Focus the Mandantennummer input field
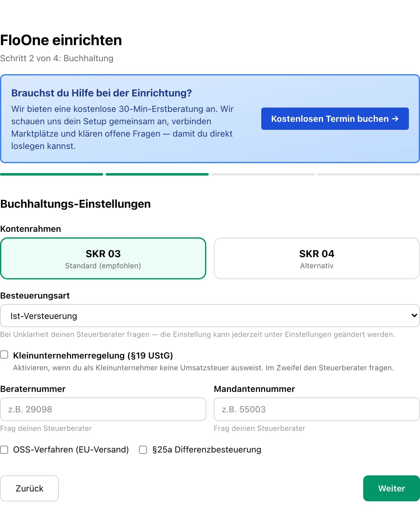Image resolution: width=420 pixels, height=531 pixels. point(317,409)
